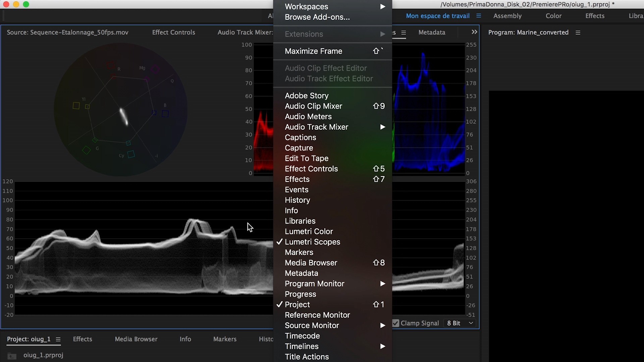Click the luma waveform scope display
The image size is (644, 362).
[144, 248]
